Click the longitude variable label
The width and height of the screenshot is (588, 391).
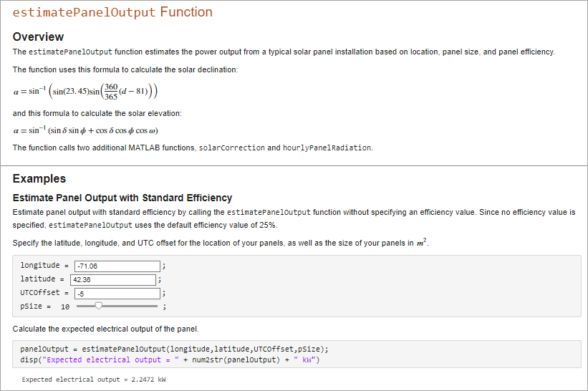[x=39, y=266]
